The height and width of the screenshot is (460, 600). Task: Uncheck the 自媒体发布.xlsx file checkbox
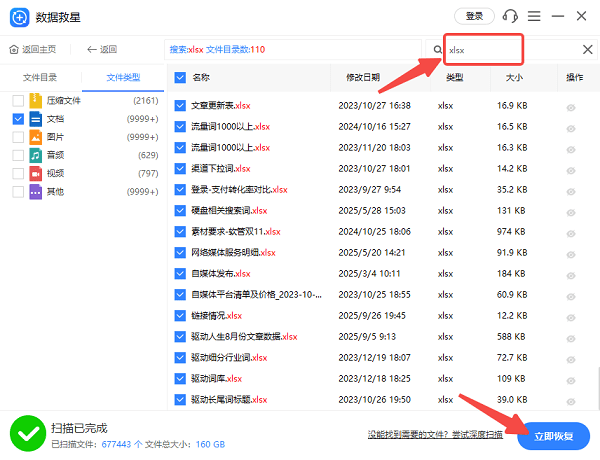point(180,274)
